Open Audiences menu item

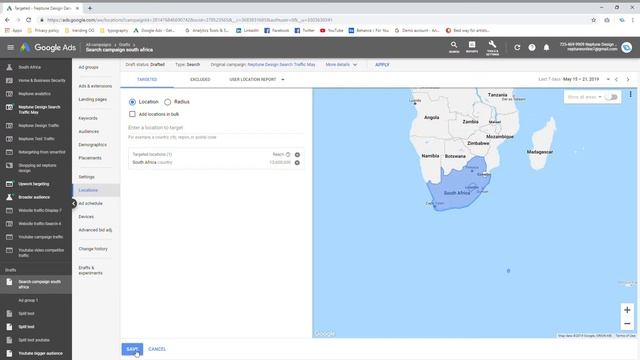pyautogui.click(x=89, y=131)
